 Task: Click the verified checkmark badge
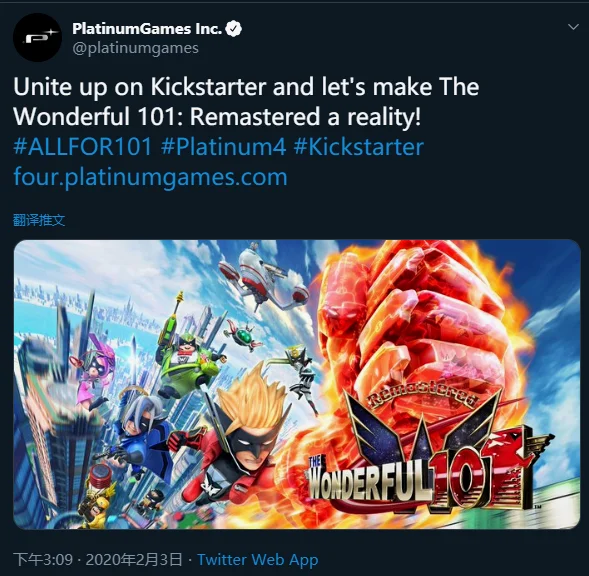tap(233, 29)
